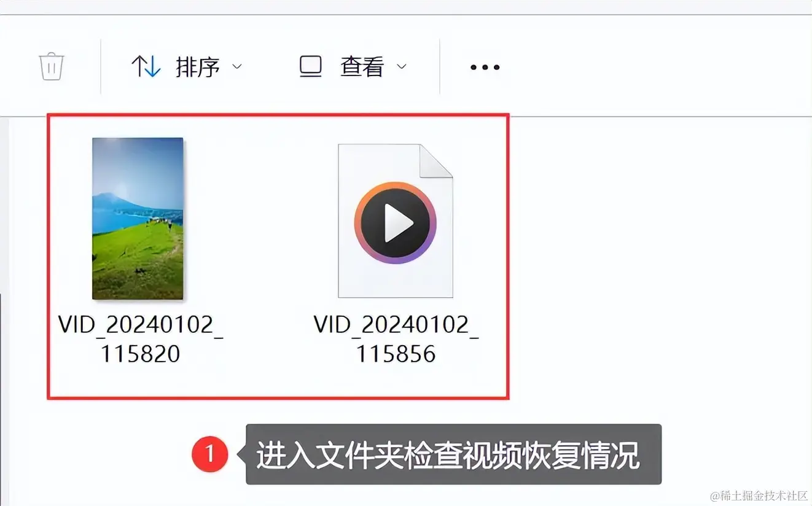812x506 pixels.
Task: Click the annotation text 进入文件夹检查视频恢复情况
Action: pyautogui.click(x=448, y=455)
